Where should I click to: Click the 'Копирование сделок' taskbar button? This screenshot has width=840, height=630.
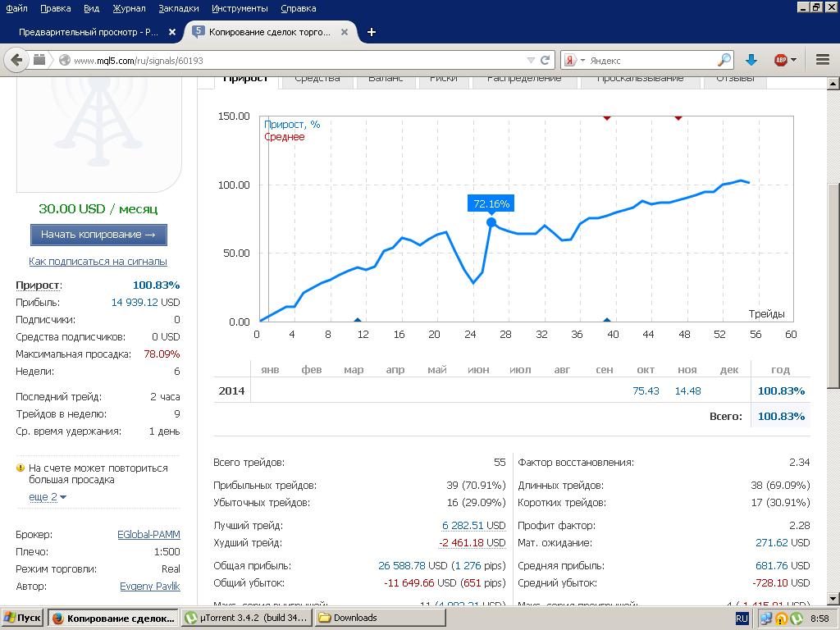pyautogui.click(x=113, y=618)
